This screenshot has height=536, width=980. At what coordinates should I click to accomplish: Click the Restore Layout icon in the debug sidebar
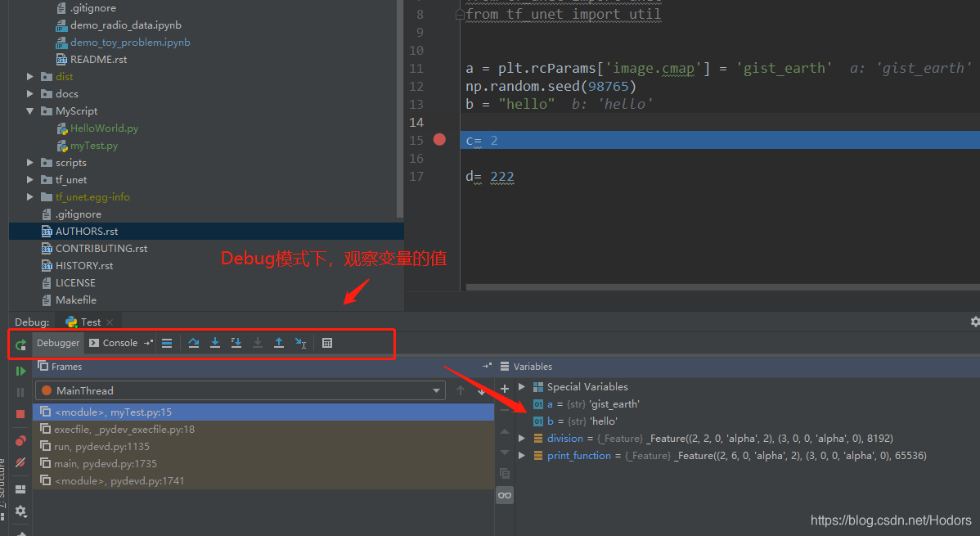20,489
